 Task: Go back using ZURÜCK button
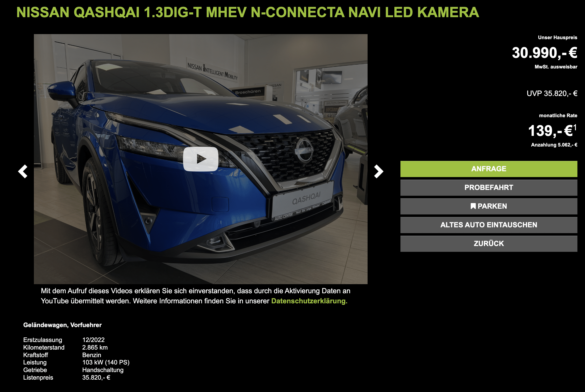(x=489, y=243)
